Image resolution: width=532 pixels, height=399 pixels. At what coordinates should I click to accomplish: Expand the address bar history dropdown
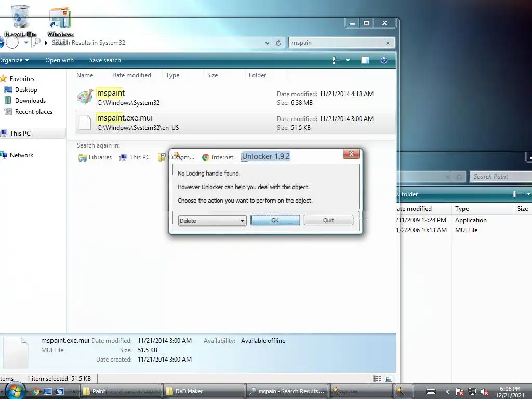pyautogui.click(x=267, y=43)
